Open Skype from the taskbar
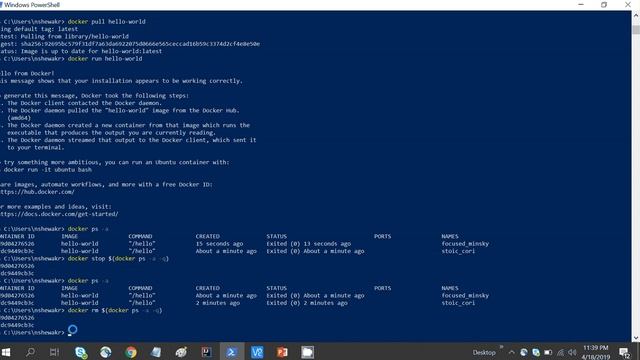The height and width of the screenshot is (360, 640). [81, 352]
